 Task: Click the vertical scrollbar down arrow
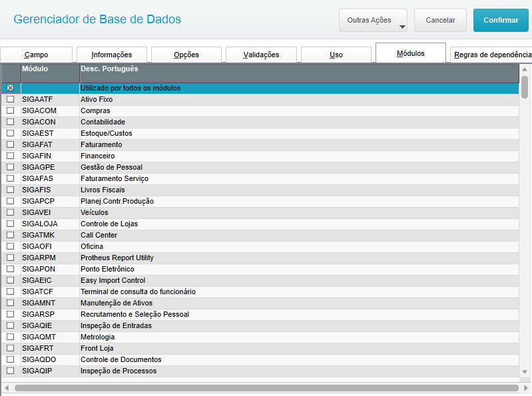(525, 372)
